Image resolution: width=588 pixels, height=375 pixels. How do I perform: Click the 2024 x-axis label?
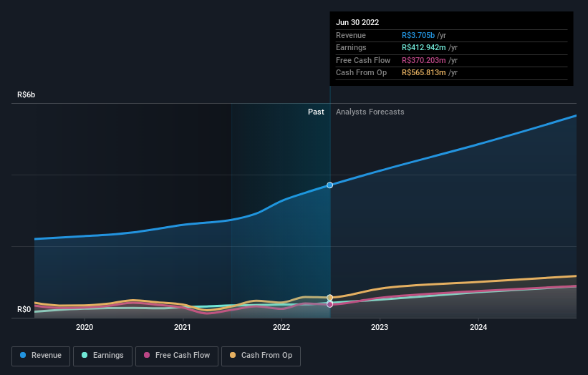pos(478,327)
